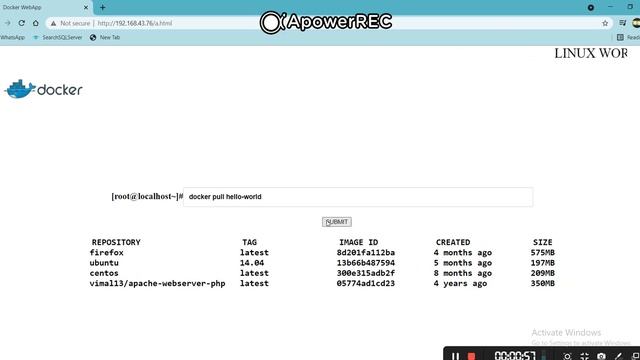The image size is (640, 360).
Task: Stop the recording with the red square
Action: pyautogui.click(x=471, y=356)
